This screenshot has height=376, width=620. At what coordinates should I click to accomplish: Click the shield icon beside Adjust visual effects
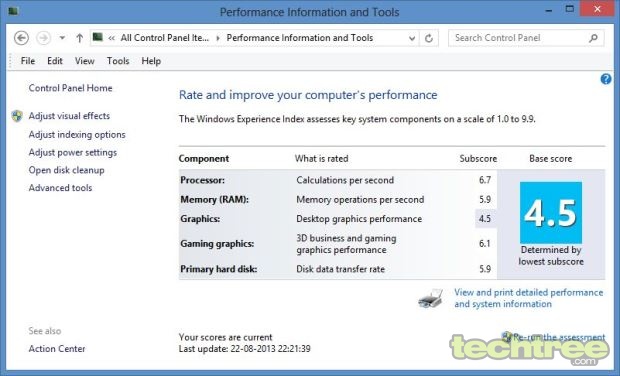(17, 116)
